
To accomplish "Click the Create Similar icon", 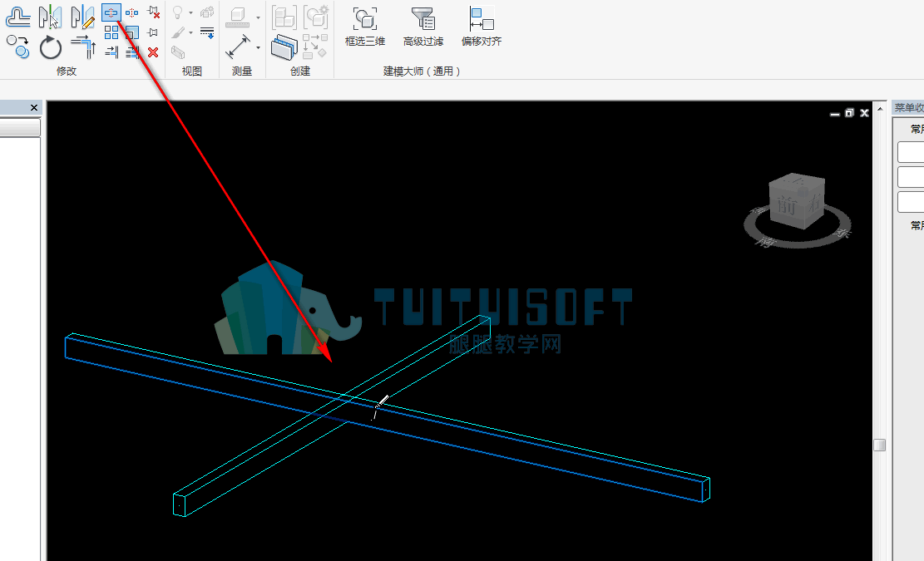I will (x=315, y=46).
